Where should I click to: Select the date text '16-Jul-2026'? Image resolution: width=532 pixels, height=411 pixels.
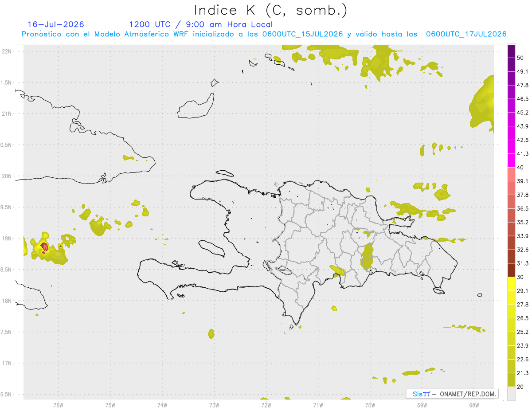pos(56,24)
